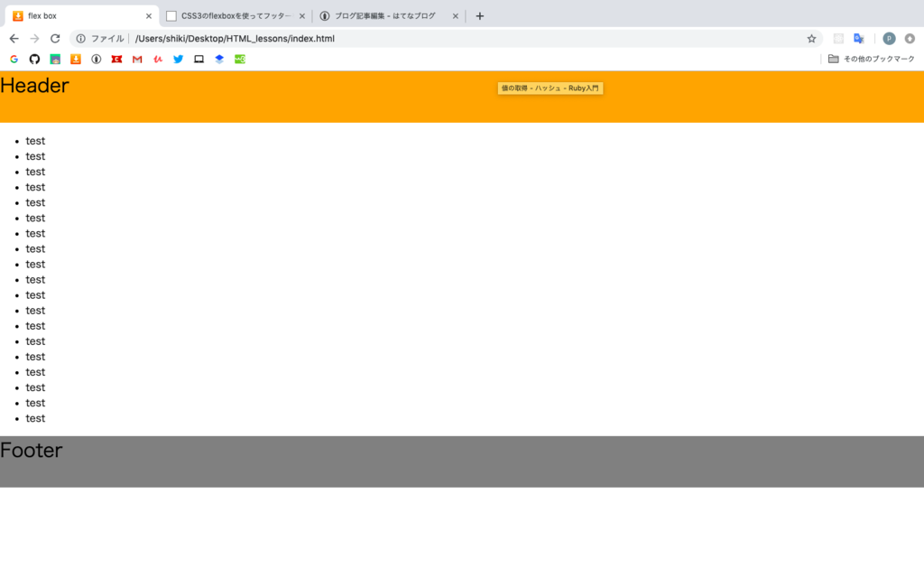Screen dimensions: 924x578
Task: Select the Twitter bookmark icon
Action: 178,59
